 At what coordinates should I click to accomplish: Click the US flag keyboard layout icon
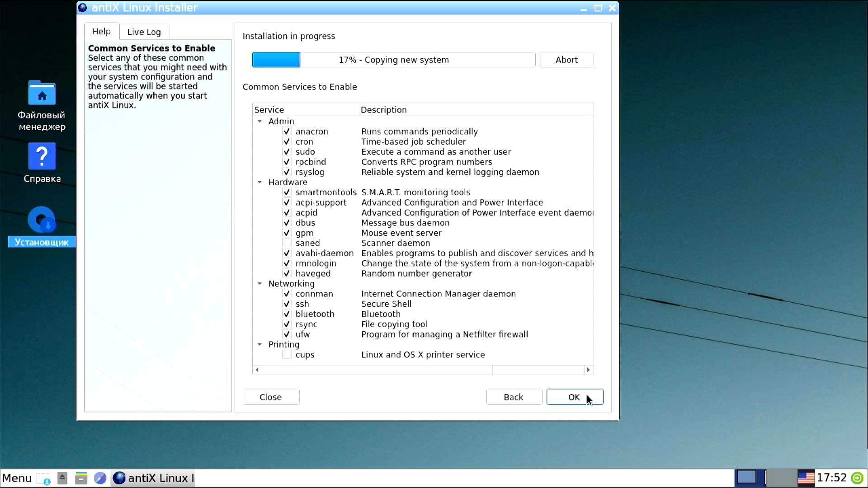pos(806,478)
